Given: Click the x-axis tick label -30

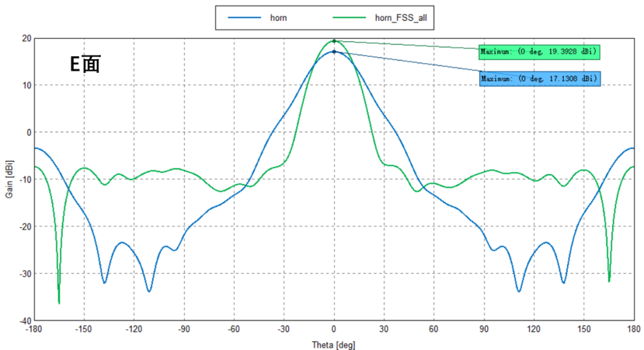Looking at the screenshot, I should 284,329.
